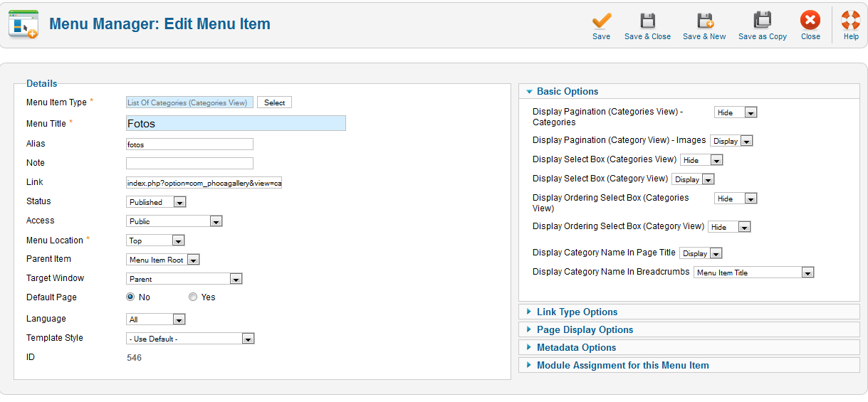Click into the empty Note field

(189, 163)
